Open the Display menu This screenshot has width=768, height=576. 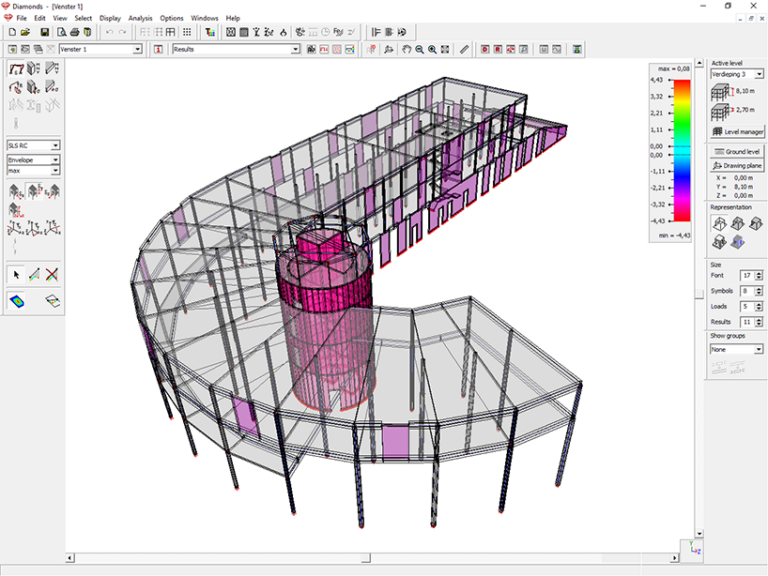(110, 18)
